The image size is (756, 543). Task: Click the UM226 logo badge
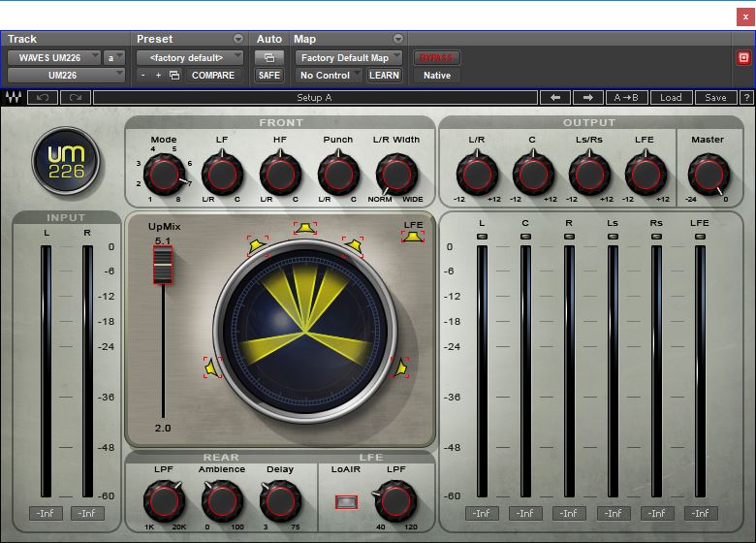66,161
